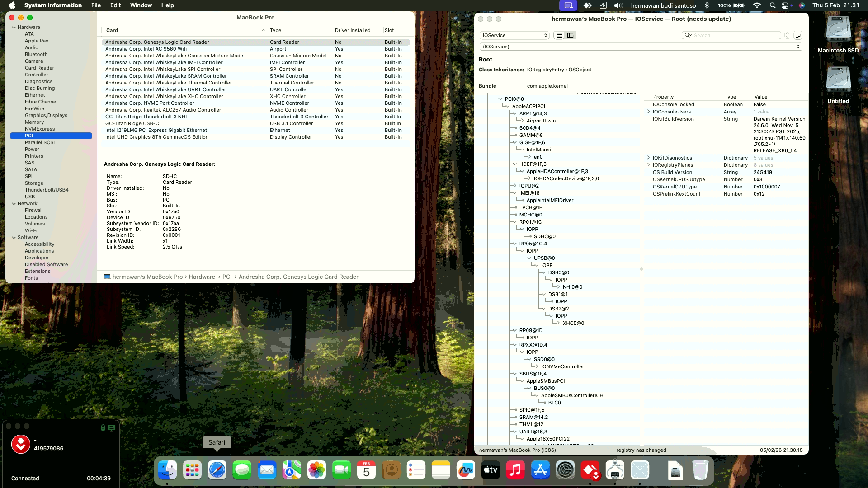Screen dimensions: 868x488
Task: Expand the IGPU@2 tree node
Action: pos(514,186)
